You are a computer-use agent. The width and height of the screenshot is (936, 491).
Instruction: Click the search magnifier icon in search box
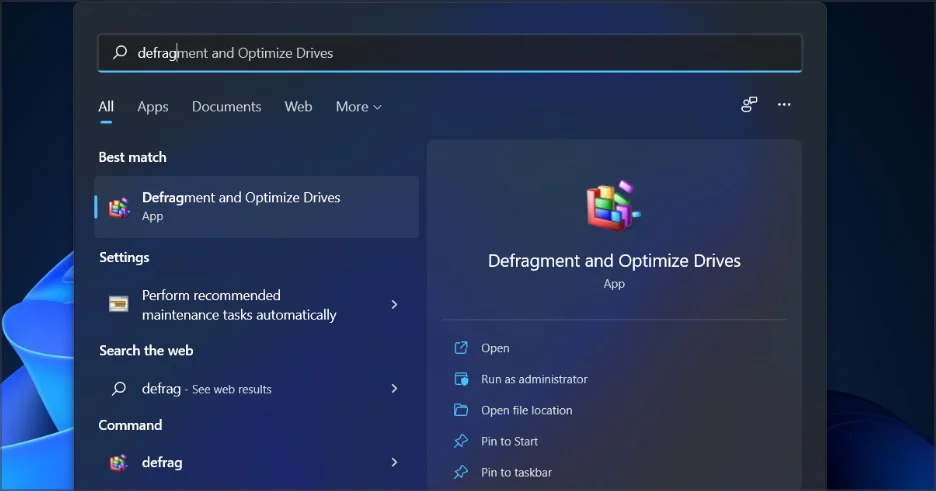(x=120, y=53)
